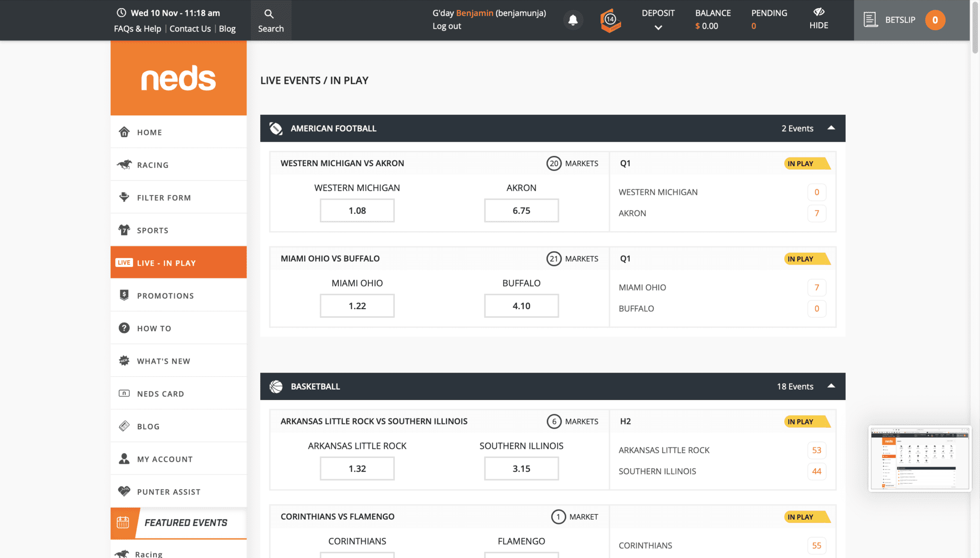980x558 pixels.
Task: Open the Contact Us link
Action: (190, 29)
